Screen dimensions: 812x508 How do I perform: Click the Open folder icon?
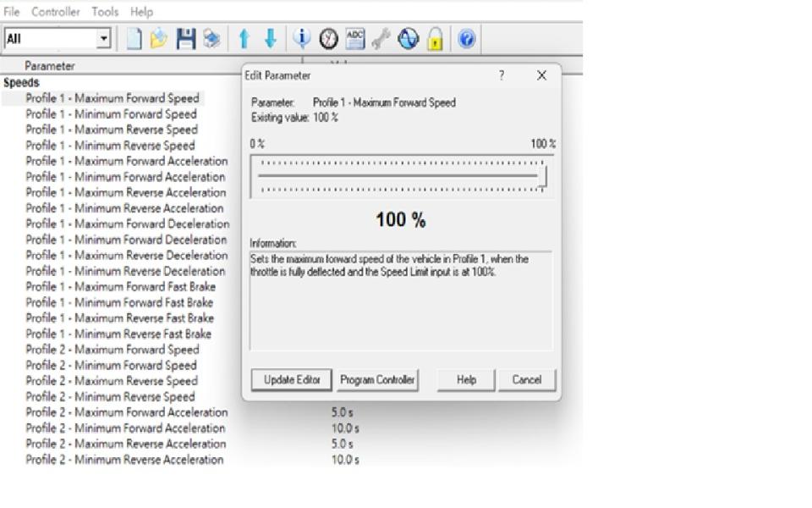click(158, 39)
